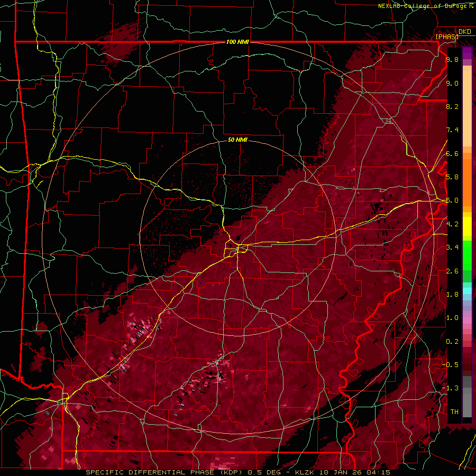The height and width of the screenshot is (476, 476).
Task: Click the 7.4 scale value
Action: [452, 130]
